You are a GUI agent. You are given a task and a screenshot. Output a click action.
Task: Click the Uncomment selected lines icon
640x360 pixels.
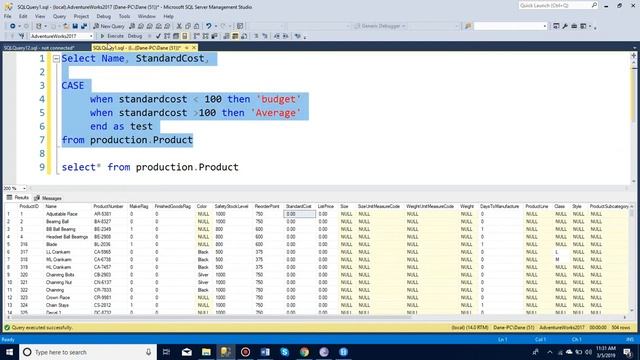(x=265, y=36)
